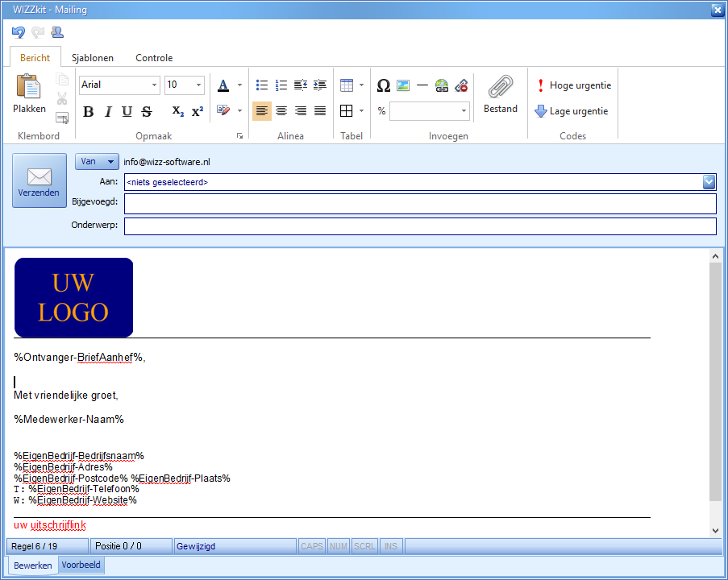Remove the hyperlink
Image resolution: width=728 pixels, height=580 pixels.
point(461,84)
